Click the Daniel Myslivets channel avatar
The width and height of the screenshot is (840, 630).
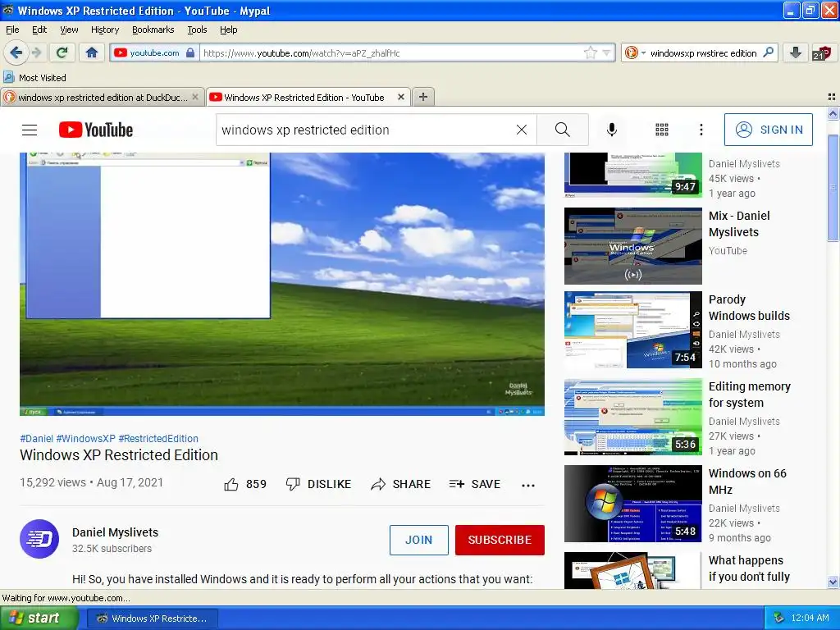pyautogui.click(x=39, y=539)
